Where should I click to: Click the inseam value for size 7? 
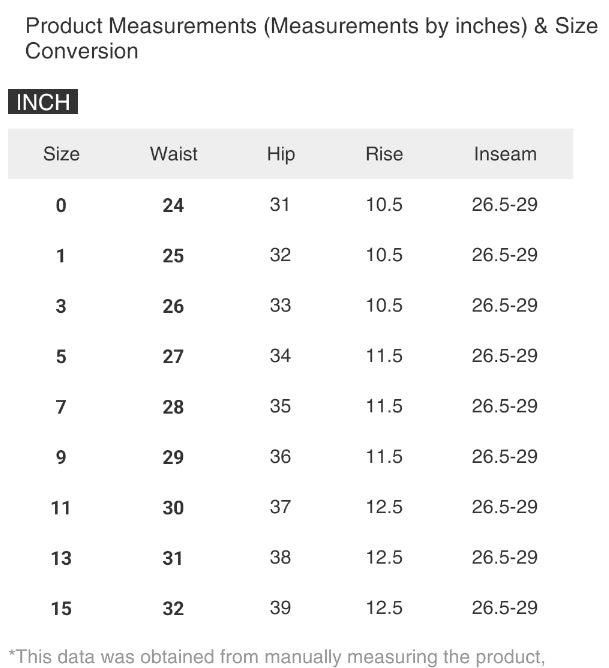pos(505,406)
